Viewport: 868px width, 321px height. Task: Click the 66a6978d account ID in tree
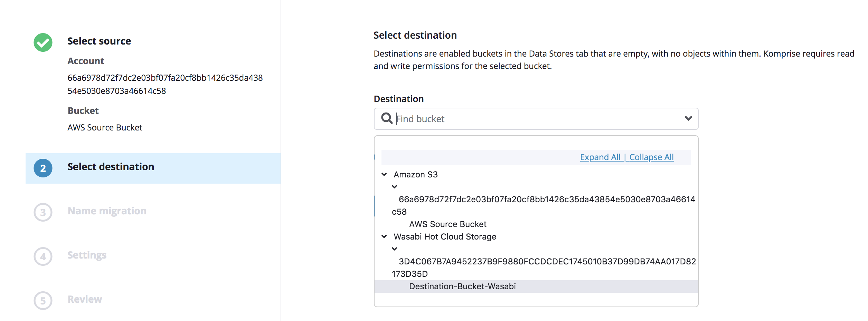pyautogui.click(x=543, y=205)
